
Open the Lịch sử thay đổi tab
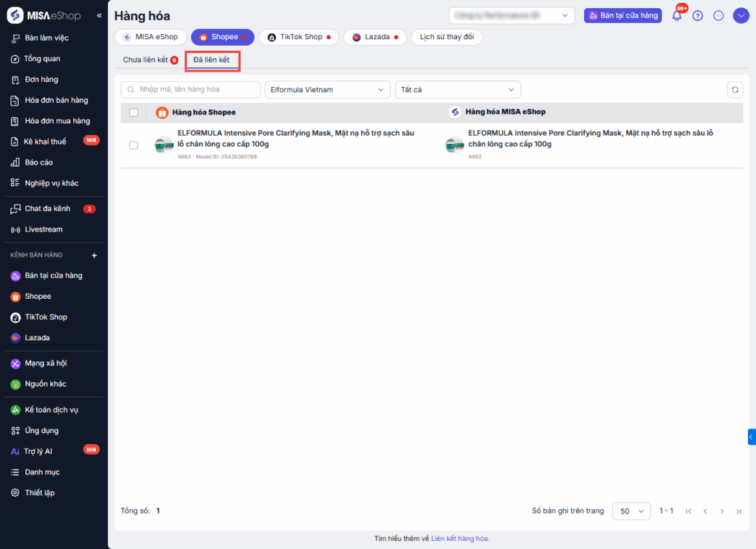[x=447, y=37]
